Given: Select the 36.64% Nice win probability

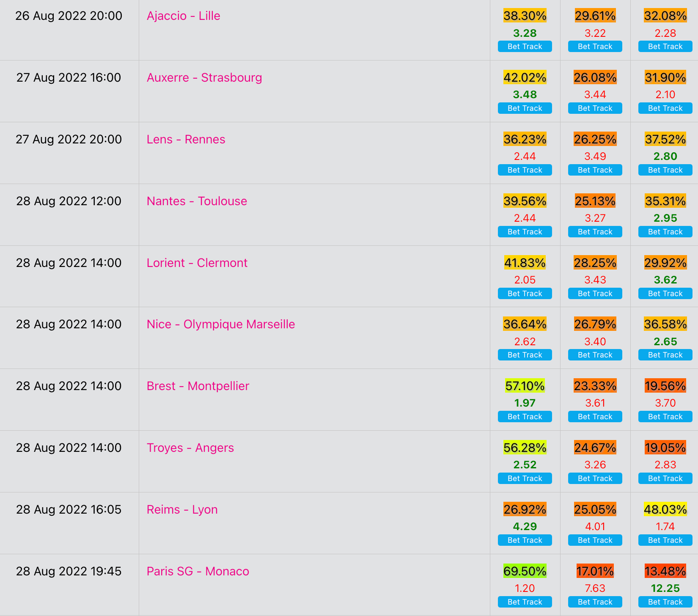Looking at the screenshot, I should pos(525,324).
